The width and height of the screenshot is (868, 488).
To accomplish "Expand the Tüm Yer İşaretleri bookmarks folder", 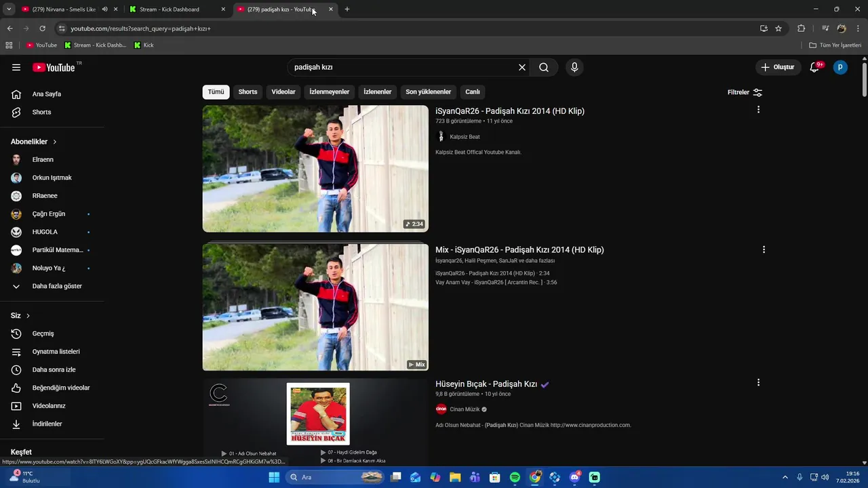I will tap(835, 45).
